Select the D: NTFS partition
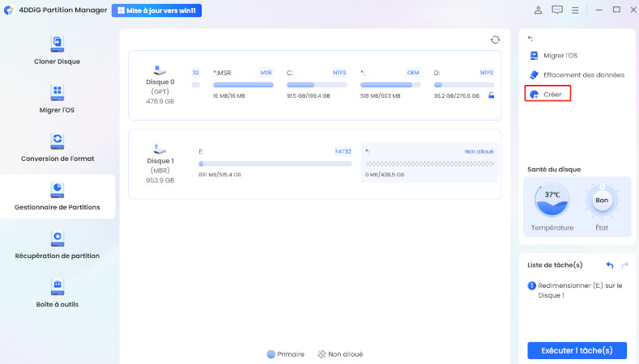 [x=464, y=84]
